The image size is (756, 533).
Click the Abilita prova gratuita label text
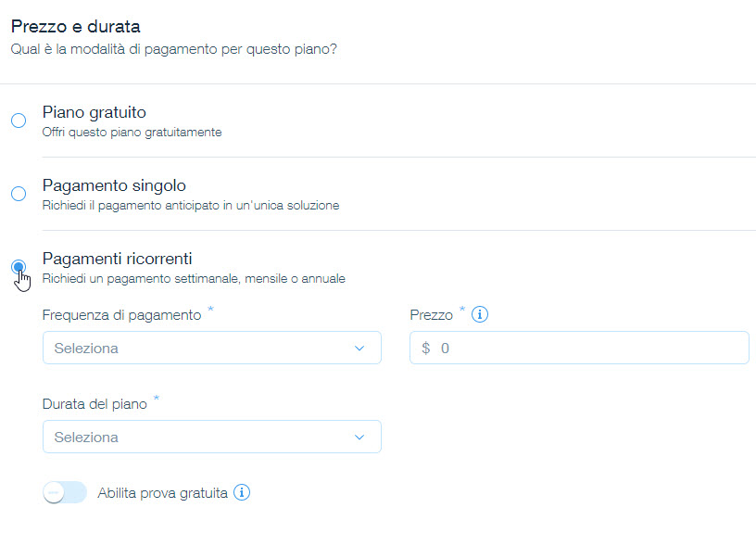(x=163, y=493)
